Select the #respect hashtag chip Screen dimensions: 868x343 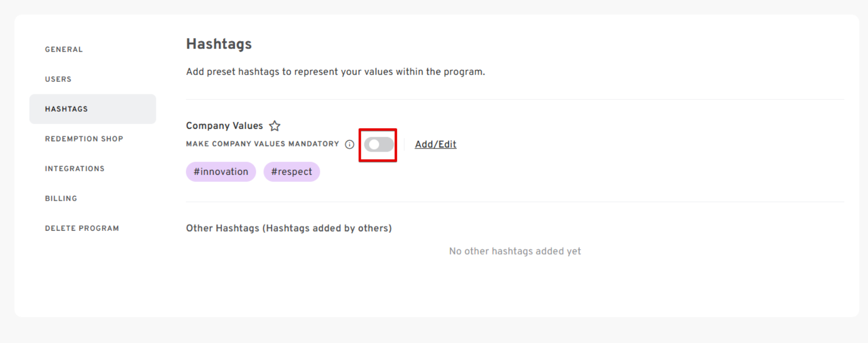(x=291, y=172)
